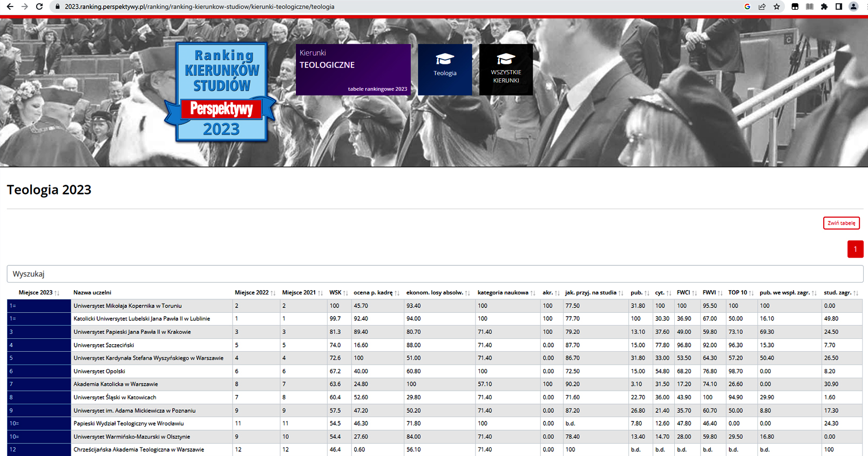Sort by akr. column
The width and height of the screenshot is (868, 456).
click(551, 292)
